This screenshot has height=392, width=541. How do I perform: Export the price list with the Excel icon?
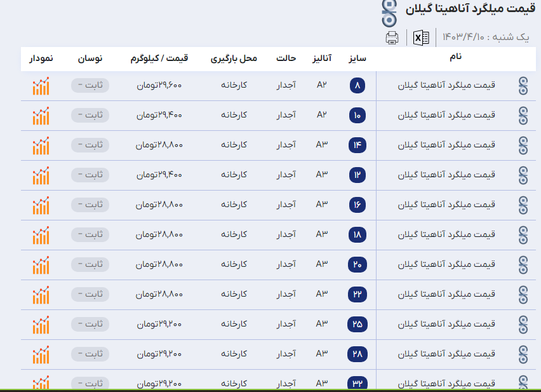(421, 37)
